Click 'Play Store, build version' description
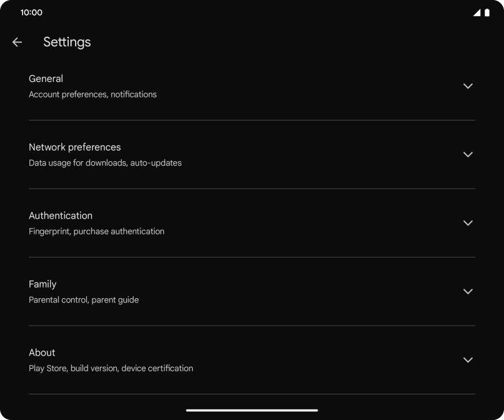Image resolution: width=504 pixels, height=420 pixels. click(x=111, y=368)
